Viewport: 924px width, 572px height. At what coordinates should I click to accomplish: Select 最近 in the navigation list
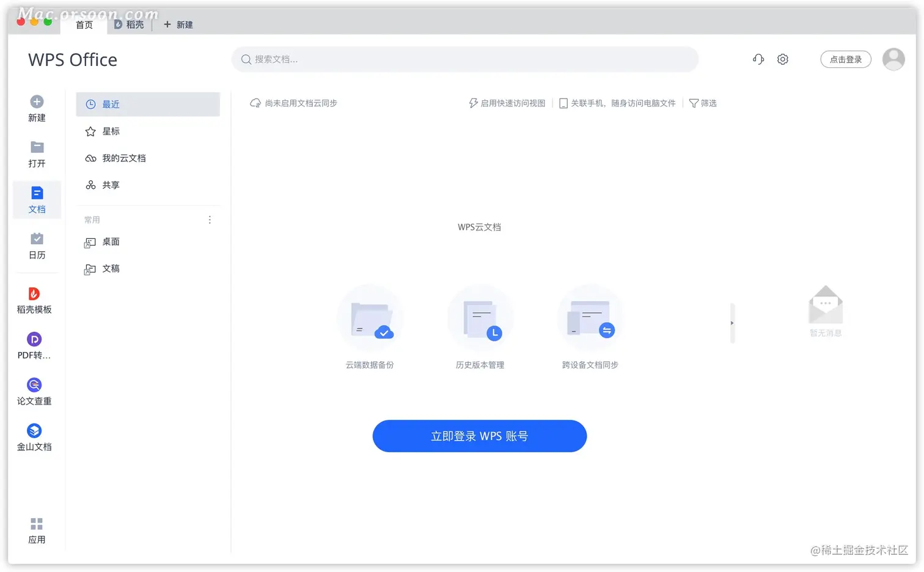point(148,105)
